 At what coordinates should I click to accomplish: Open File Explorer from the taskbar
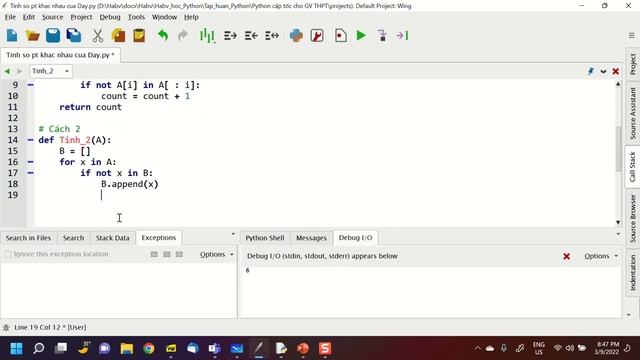coord(127,349)
